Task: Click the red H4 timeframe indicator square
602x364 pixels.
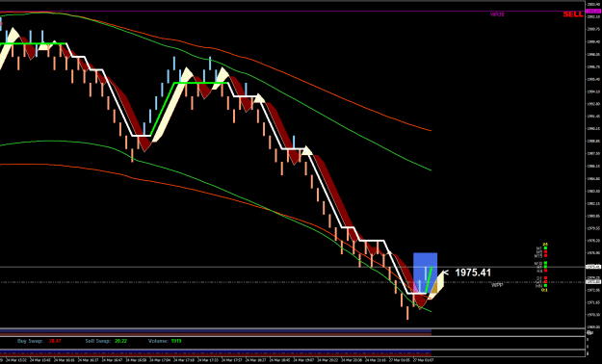Action: coord(545,271)
